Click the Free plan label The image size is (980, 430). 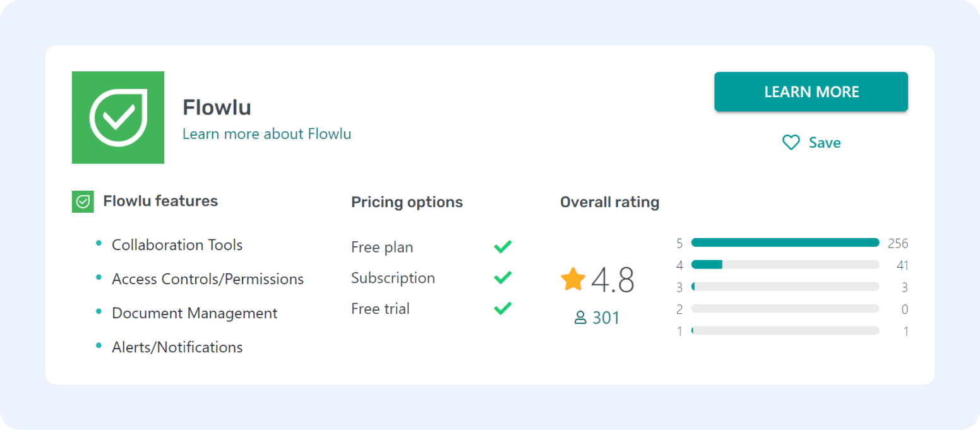pyautogui.click(x=382, y=248)
